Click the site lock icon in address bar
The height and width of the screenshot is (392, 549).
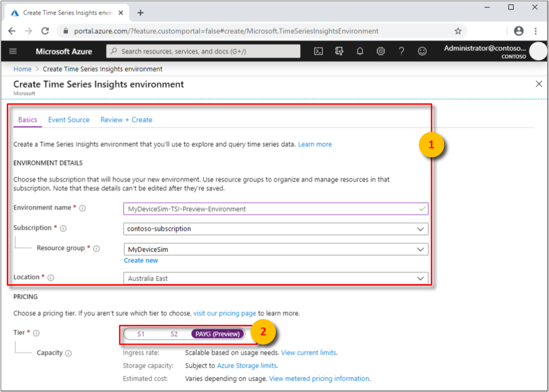pyautogui.click(x=65, y=31)
